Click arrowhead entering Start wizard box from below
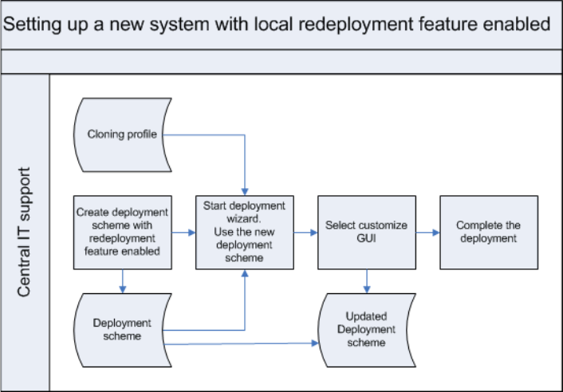 point(245,273)
